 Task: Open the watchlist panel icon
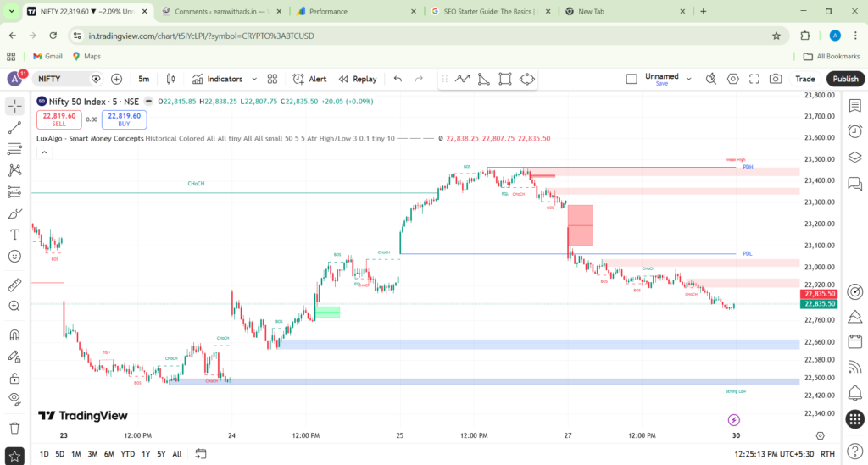[855, 106]
